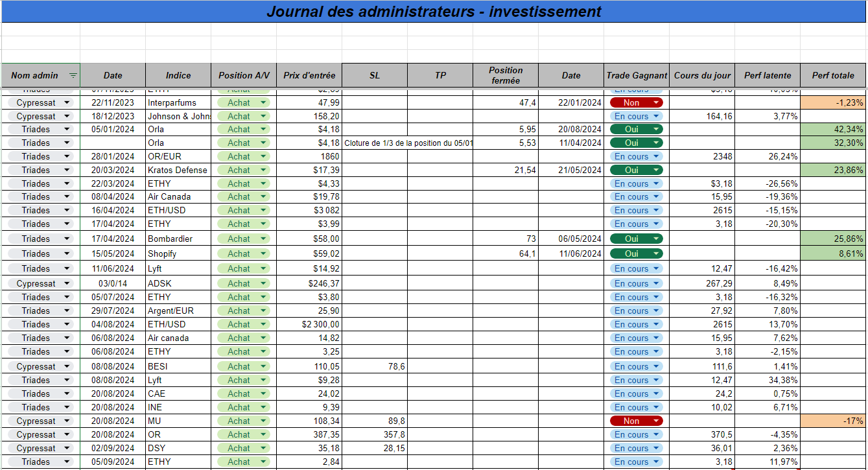
Task: Open Achat dropdown in Argent/EUR row
Action: [x=263, y=311]
